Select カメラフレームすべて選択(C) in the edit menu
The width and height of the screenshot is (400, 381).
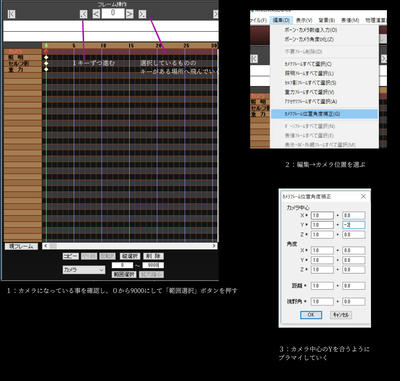click(x=308, y=64)
